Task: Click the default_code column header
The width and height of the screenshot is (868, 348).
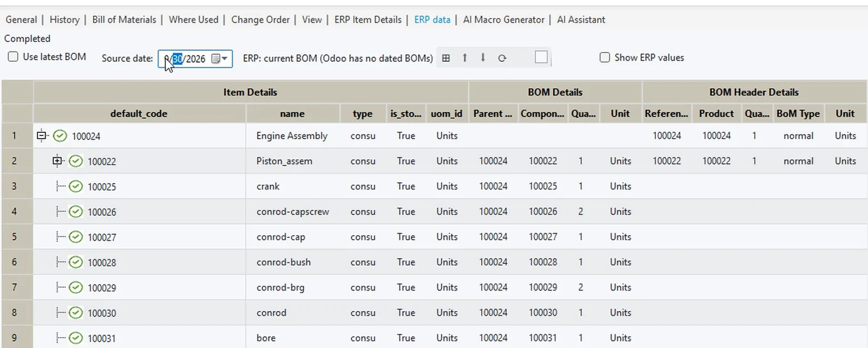Action: 139,113
